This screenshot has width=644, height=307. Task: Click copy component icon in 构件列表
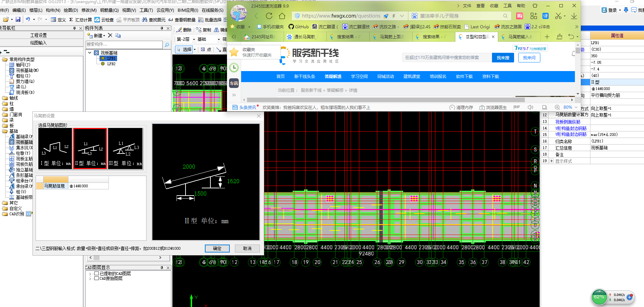(118, 35)
